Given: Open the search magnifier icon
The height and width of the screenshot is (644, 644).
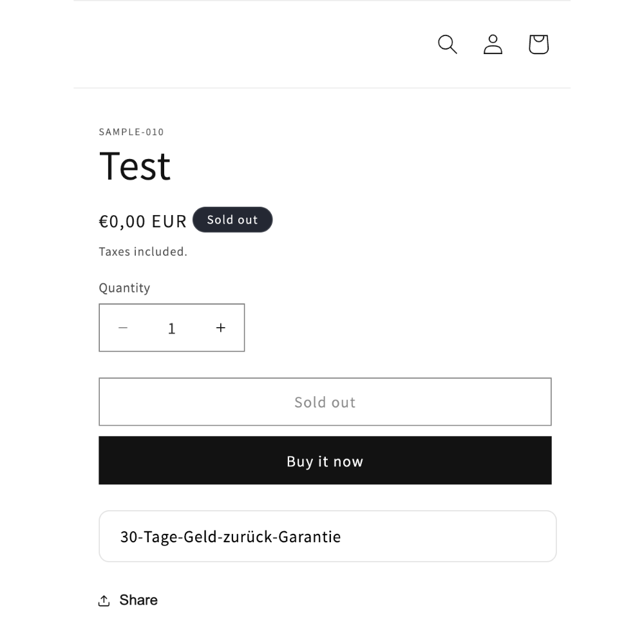Looking at the screenshot, I should 448,44.
